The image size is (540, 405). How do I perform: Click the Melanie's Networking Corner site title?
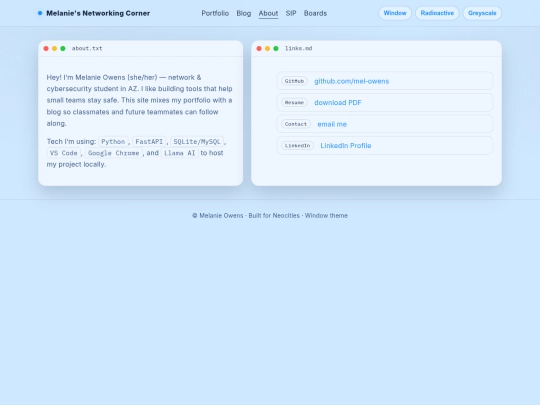pyautogui.click(x=98, y=13)
